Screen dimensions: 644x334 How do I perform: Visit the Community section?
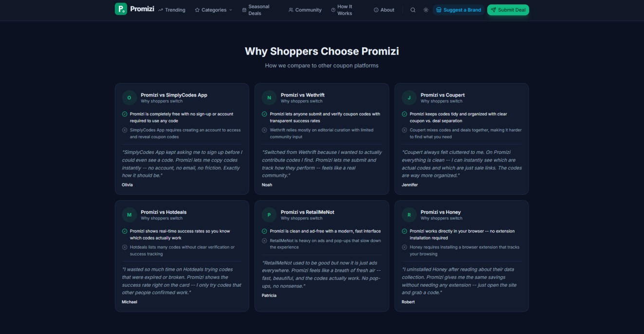(x=305, y=10)
